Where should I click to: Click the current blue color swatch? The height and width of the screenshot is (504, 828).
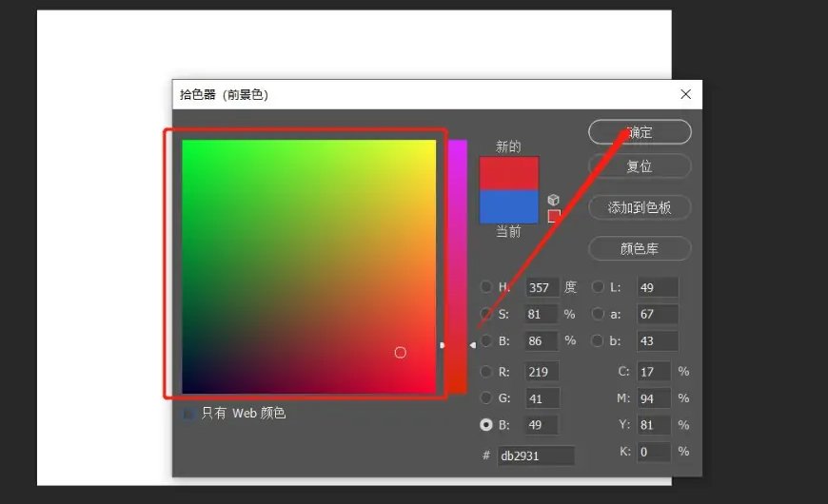pos(509,206)
